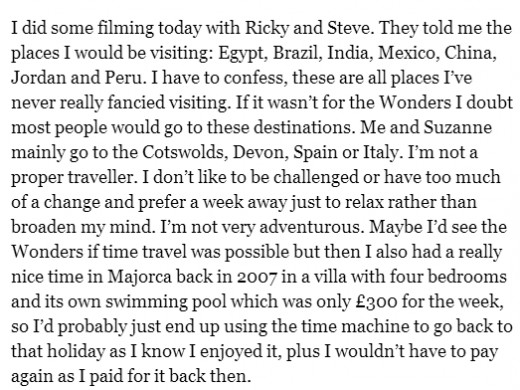Image resolution: width=520 pixels, height=390 pixels.
Task: Click the word "Peru" in the third line
Action: (125, 78)
